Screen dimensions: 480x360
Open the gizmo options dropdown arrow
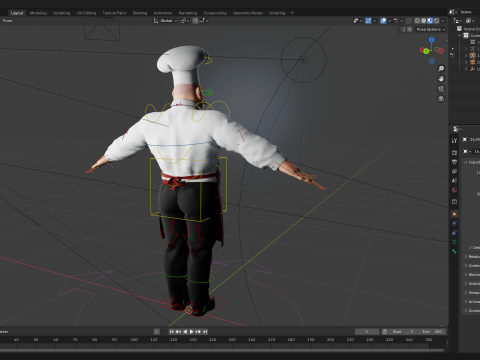click(374, 21)
